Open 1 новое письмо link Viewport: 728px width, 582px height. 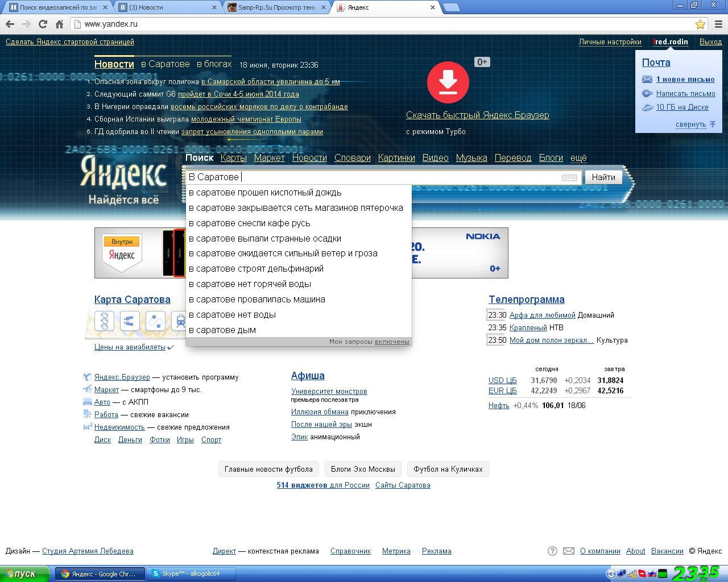pos(685,80)
